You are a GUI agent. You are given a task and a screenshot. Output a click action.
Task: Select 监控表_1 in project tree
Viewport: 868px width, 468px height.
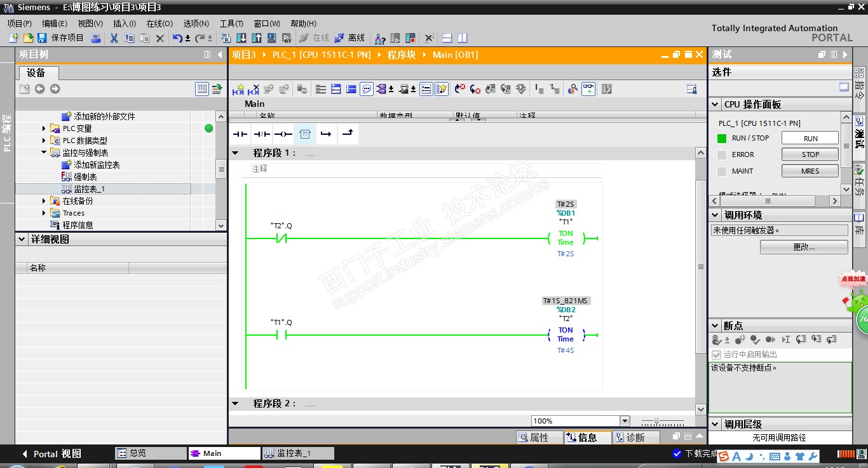(89, 189)
